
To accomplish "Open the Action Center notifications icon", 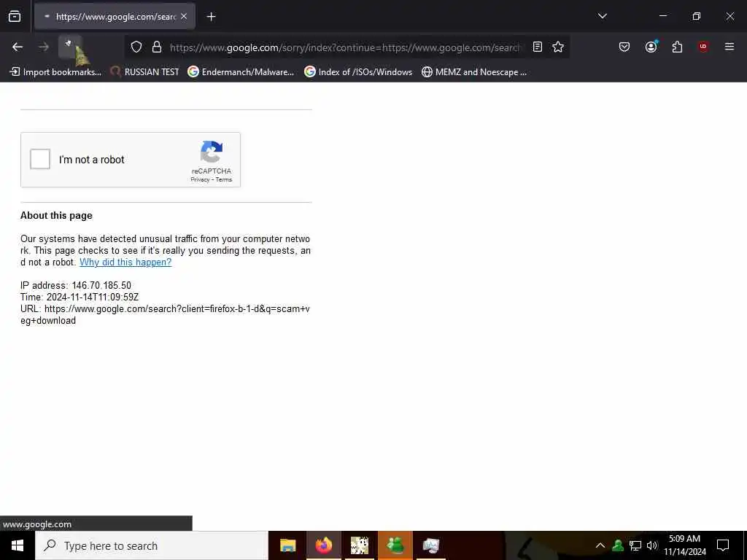I will (x=723, y=545).
